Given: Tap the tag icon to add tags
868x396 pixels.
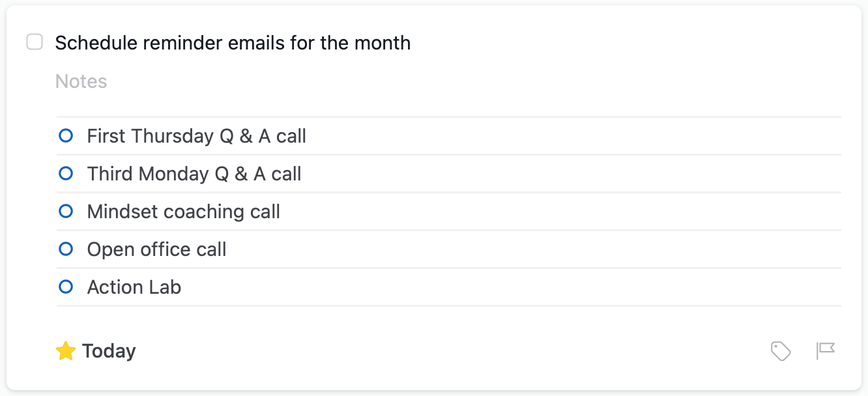Looking at the screenshot, I should [x=781, y=351].
